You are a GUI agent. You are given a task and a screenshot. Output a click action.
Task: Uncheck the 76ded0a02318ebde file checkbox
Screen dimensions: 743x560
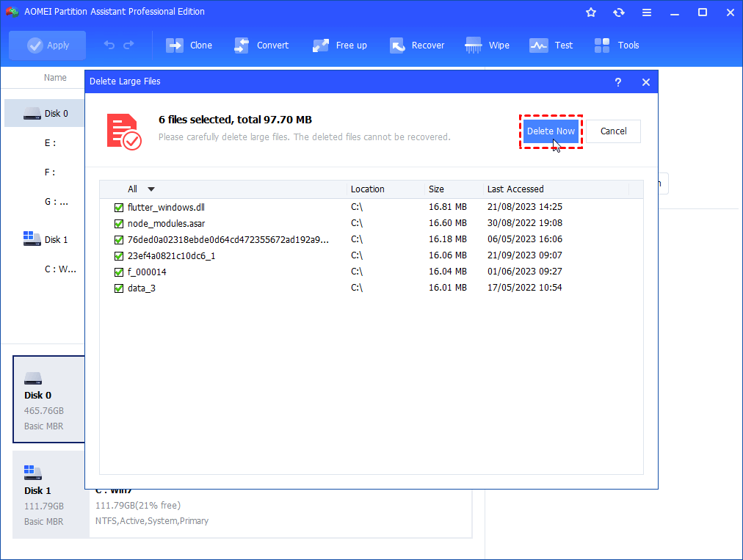click(x=119, y=240)
